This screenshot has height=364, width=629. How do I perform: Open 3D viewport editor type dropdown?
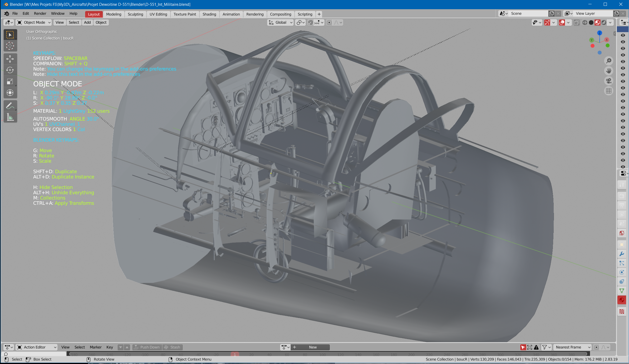(9, 23)
